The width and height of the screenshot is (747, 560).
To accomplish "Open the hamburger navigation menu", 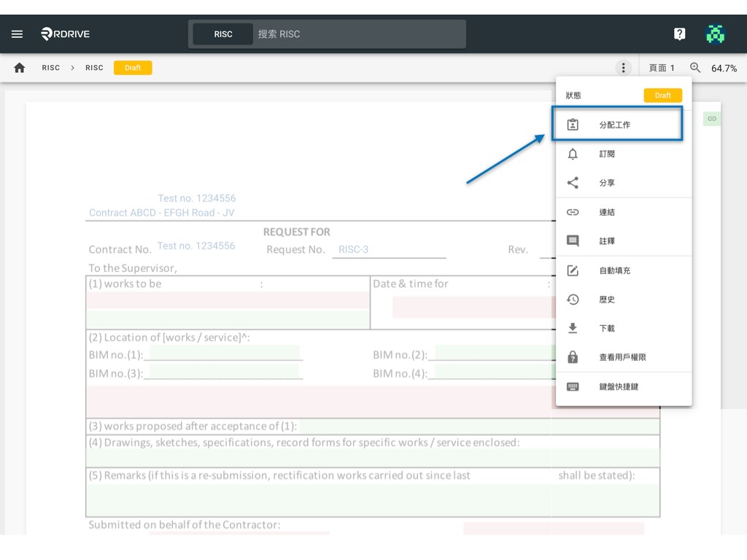I will click(x=18, y=34).
